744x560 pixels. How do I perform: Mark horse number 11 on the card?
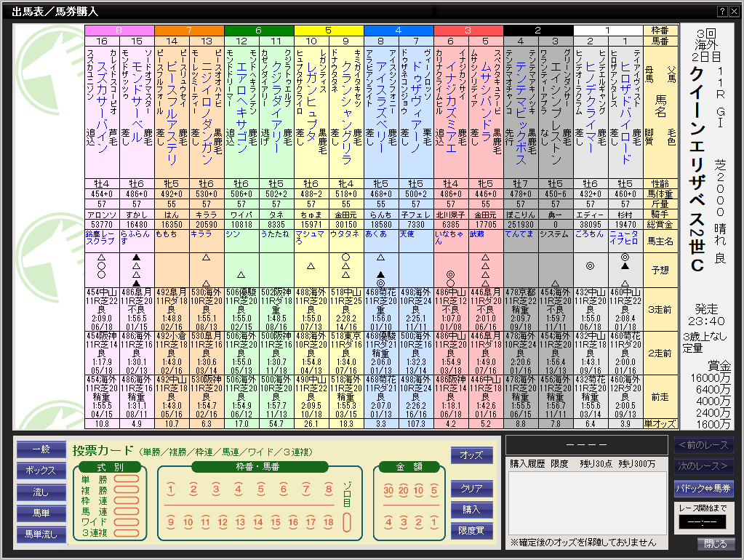click(205, 522)
